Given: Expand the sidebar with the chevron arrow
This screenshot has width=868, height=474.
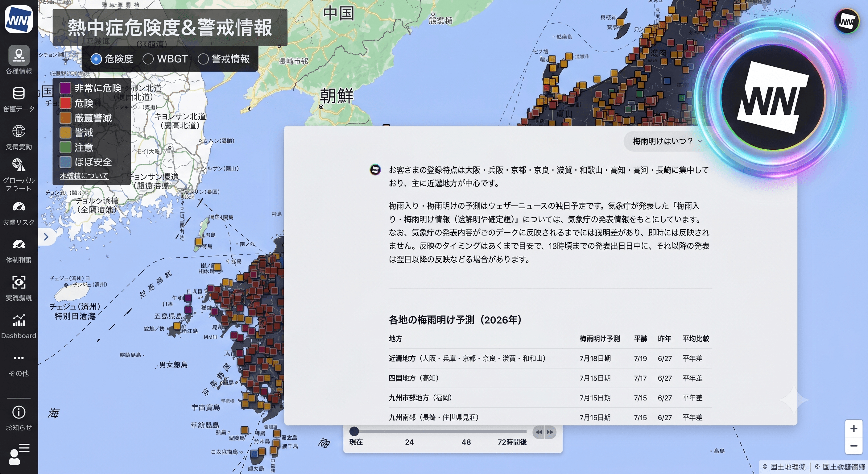Looking at the screenshot, I should point(47,237).
